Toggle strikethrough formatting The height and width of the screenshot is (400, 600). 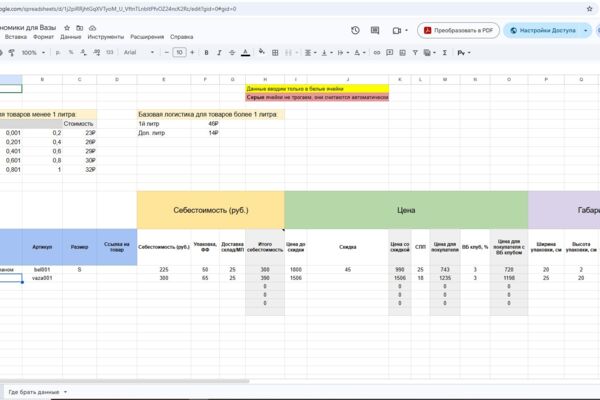(232, 52)
